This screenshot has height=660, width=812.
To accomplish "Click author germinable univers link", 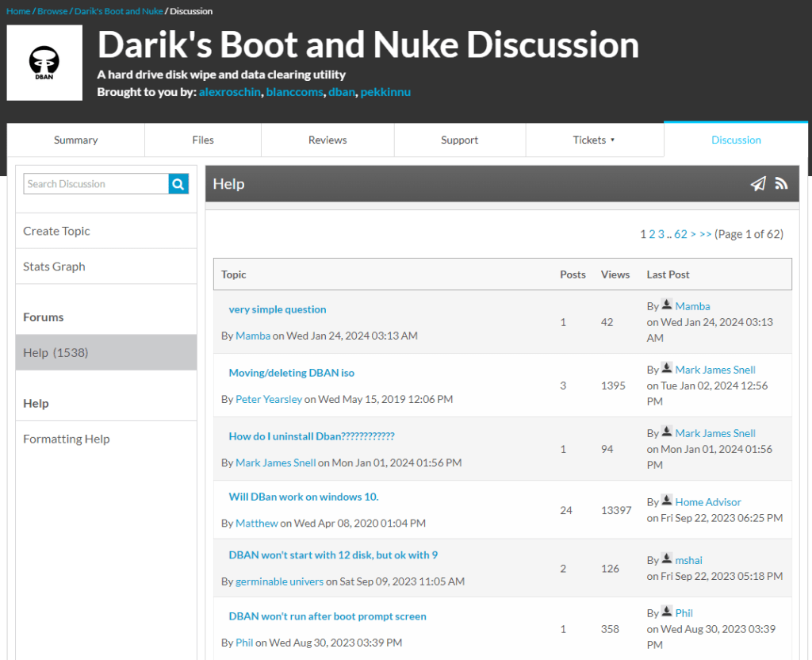I will 280,581.
